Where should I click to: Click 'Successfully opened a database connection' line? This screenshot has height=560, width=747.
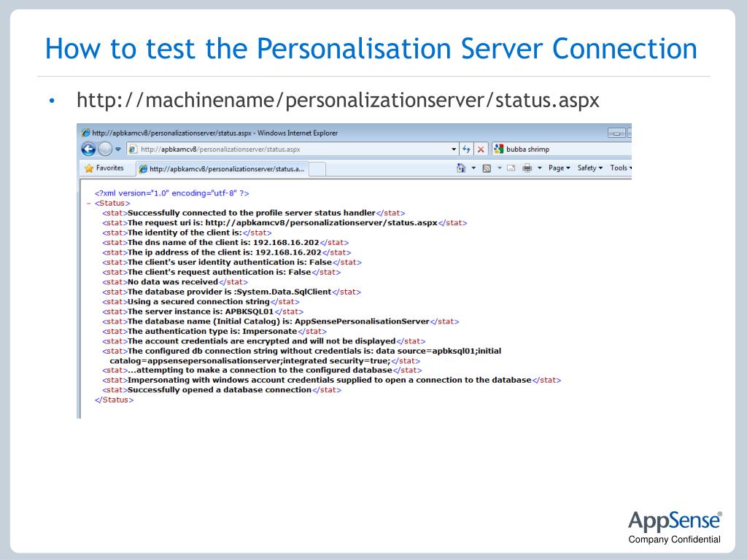(222, 390)
